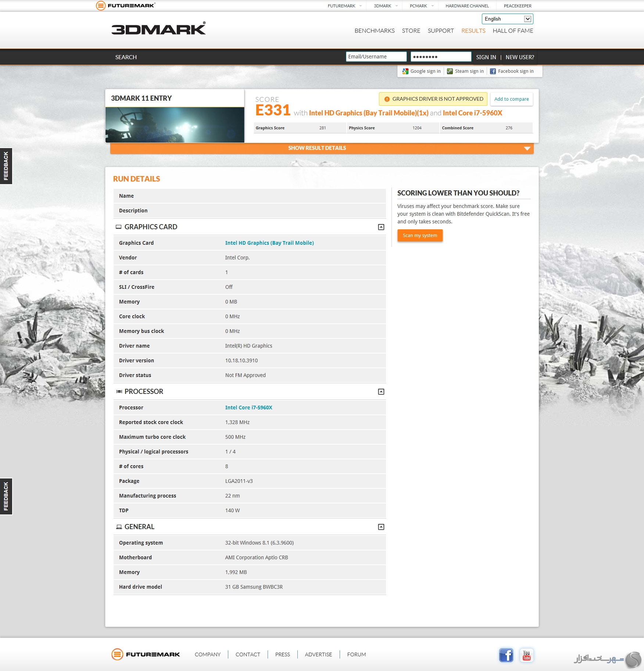Open COMPANY footer link

(208, 655)
